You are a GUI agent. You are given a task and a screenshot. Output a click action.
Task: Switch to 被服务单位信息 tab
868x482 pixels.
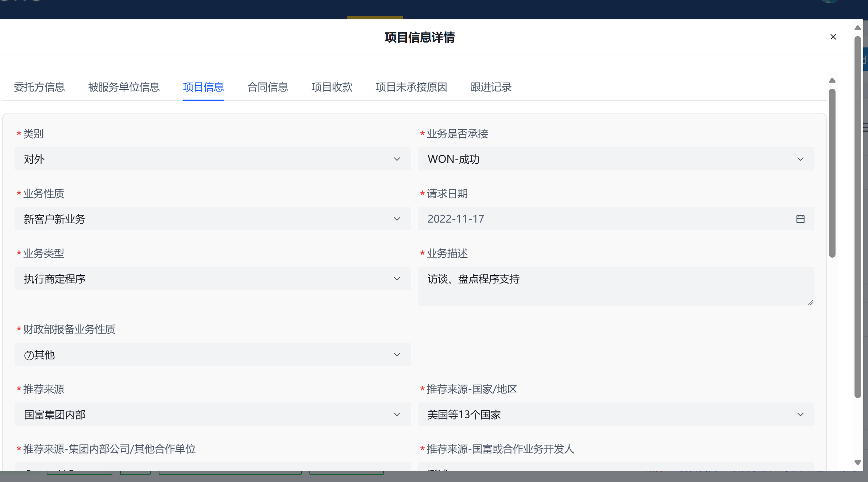(124, 87)
